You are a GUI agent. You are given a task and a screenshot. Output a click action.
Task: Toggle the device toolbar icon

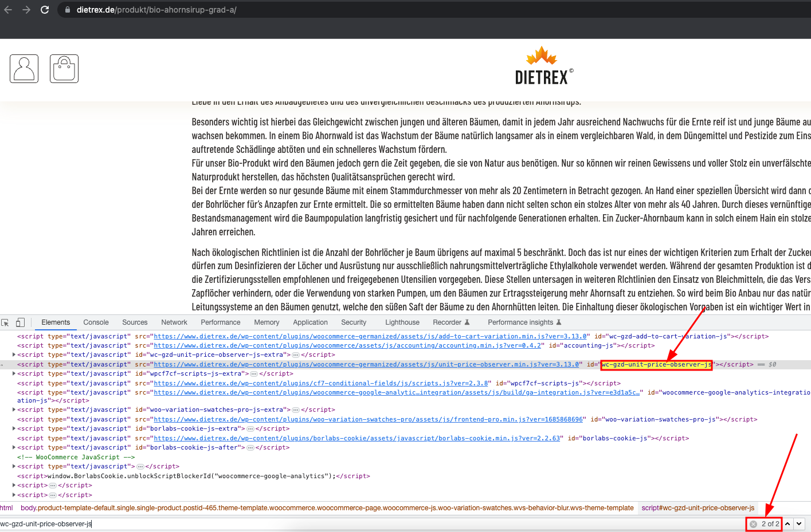point(20,322)
